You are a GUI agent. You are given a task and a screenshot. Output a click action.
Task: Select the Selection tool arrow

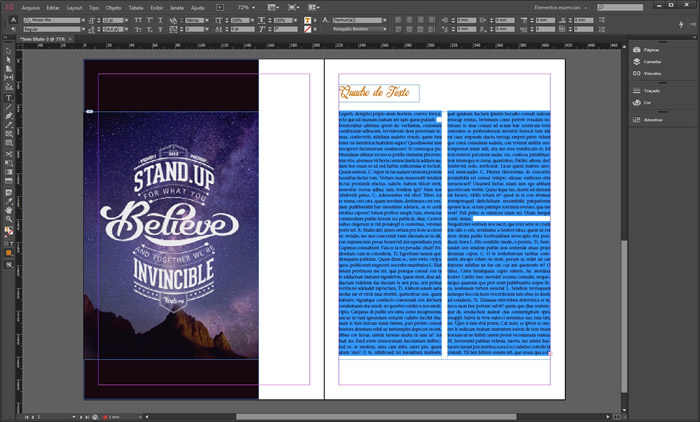click(x=8, y=51)
